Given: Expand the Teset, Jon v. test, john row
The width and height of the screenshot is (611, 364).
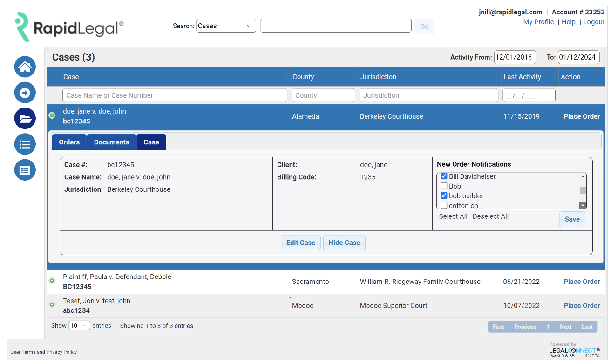Looking at the screenshot, I should 52,305.
